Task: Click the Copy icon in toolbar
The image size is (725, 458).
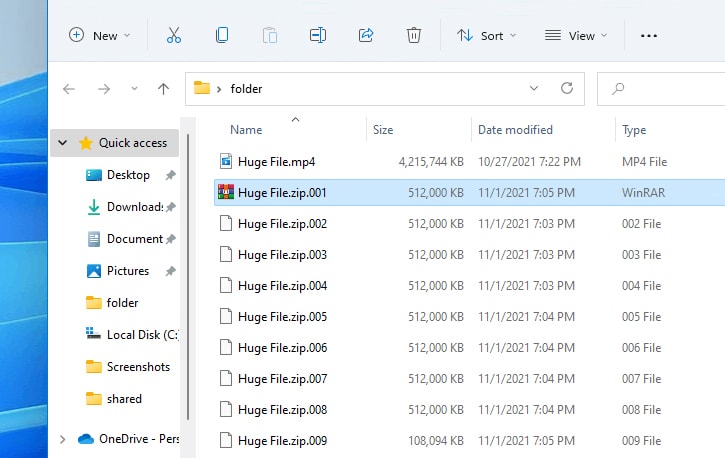Action: (x=222, y=36)
